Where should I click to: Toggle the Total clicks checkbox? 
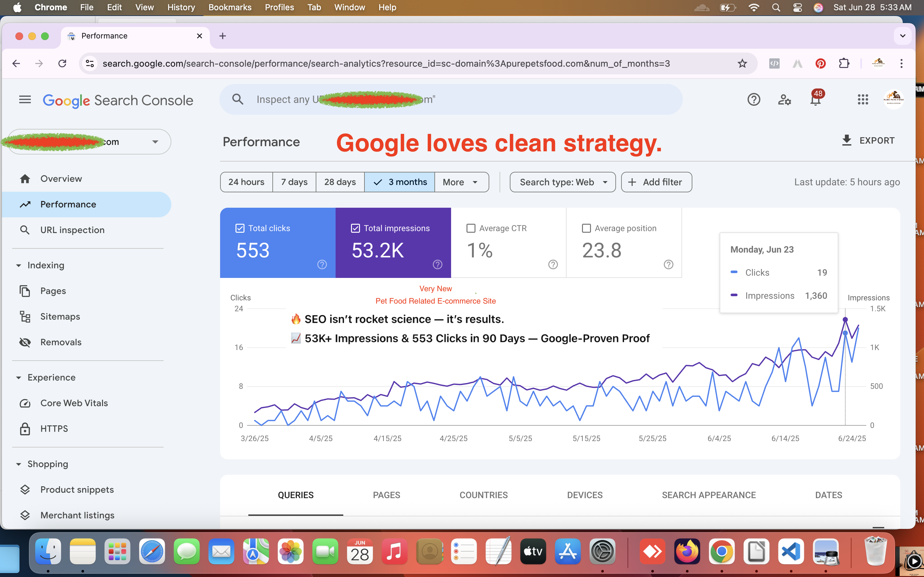click(240, 228)
